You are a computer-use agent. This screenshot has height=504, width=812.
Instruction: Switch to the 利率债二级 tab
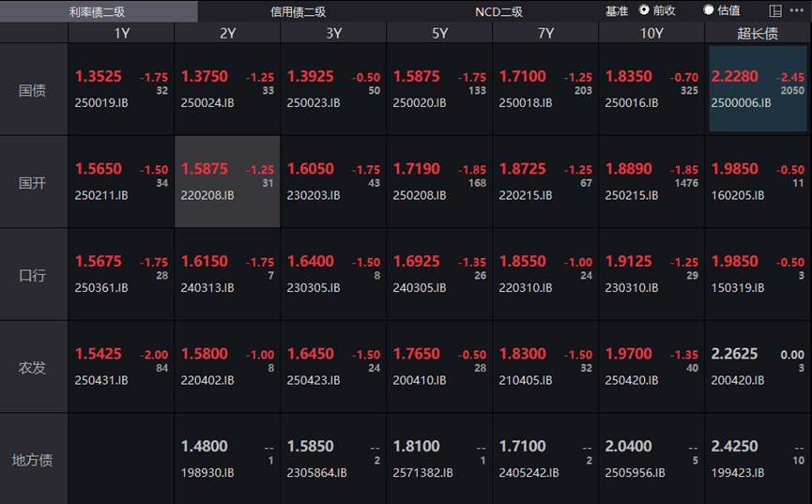(99, 11)
